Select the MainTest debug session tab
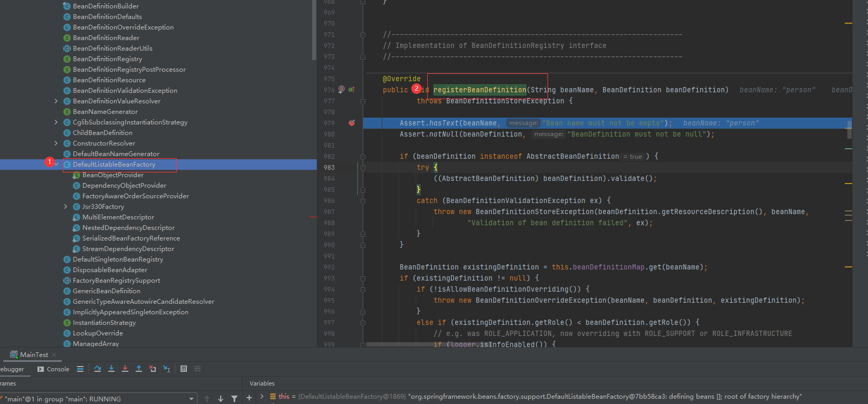 coord(34,355)
